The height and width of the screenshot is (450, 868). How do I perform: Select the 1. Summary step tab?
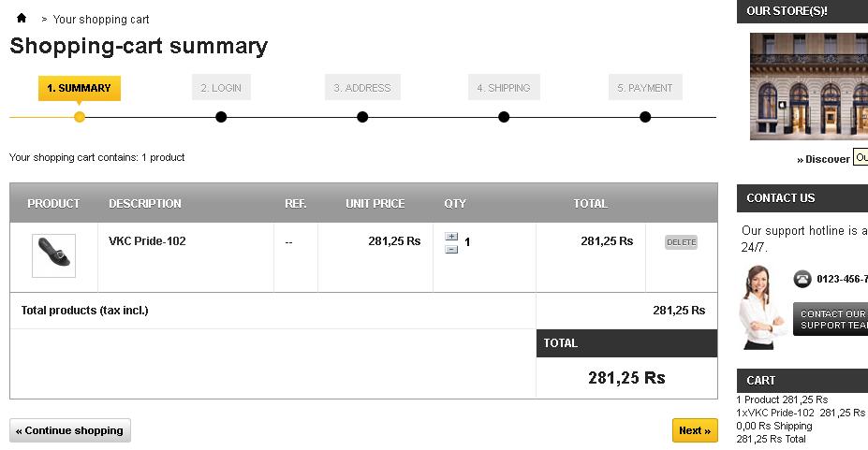click(80, 88)
